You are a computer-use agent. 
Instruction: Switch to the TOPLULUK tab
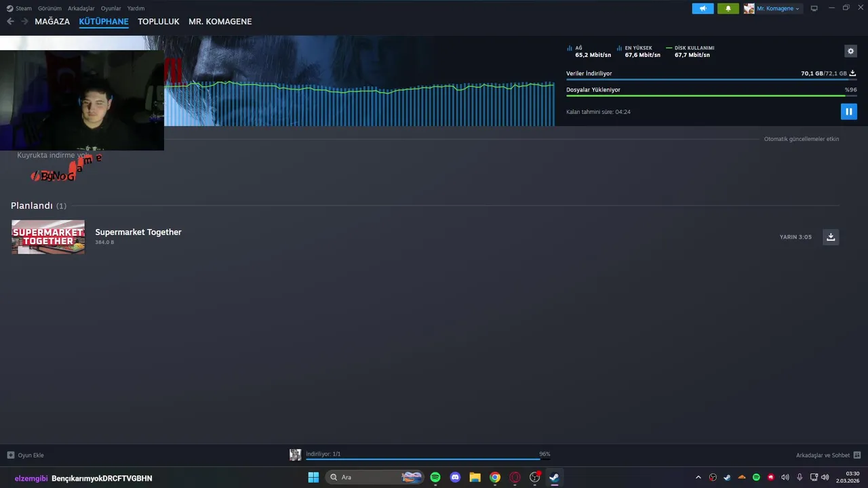[159, 21]
